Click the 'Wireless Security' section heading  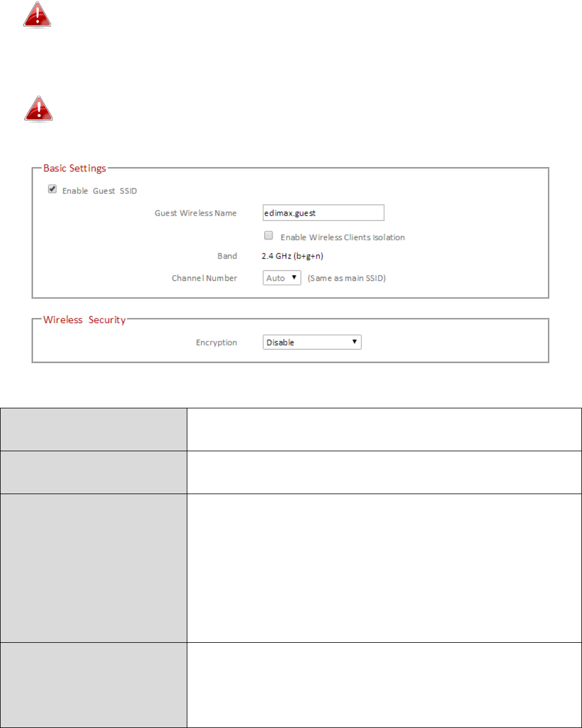coord(85,320)
